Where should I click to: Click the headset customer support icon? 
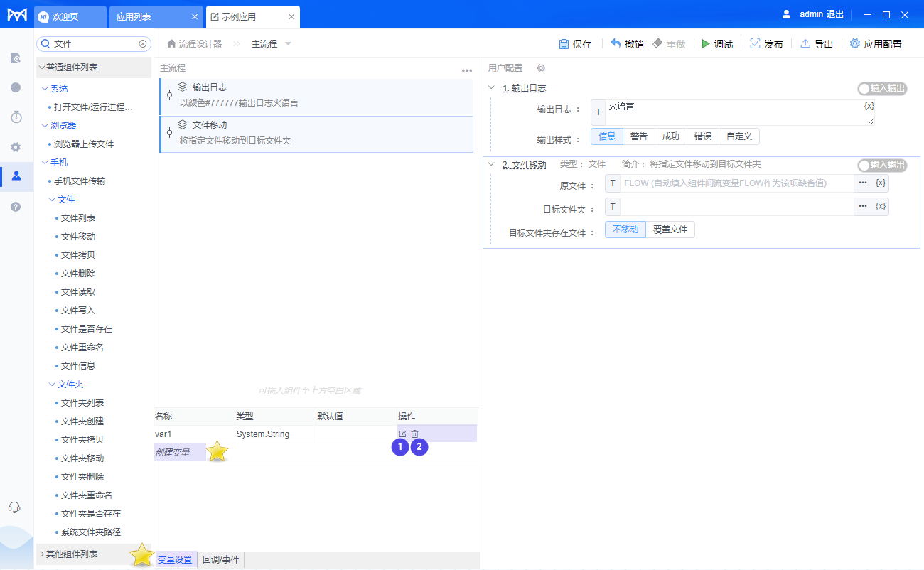pyautogui.click(x=14, y=507)
